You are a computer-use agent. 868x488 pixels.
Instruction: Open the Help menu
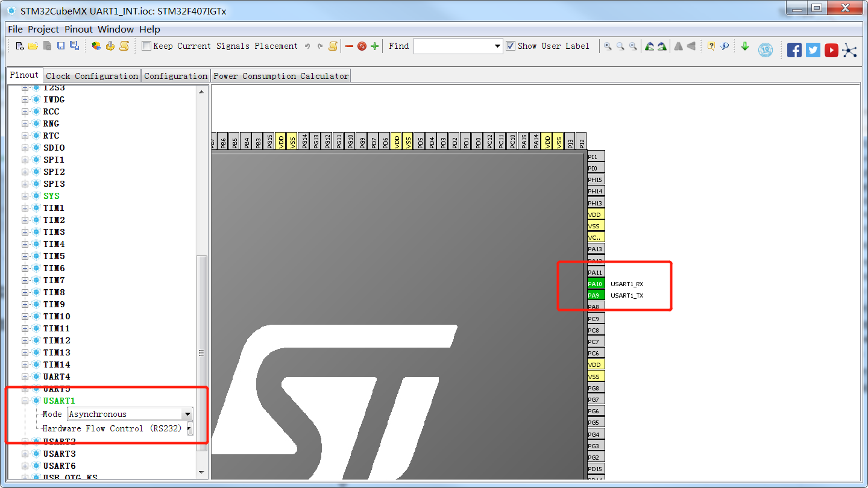coord(149,29)
